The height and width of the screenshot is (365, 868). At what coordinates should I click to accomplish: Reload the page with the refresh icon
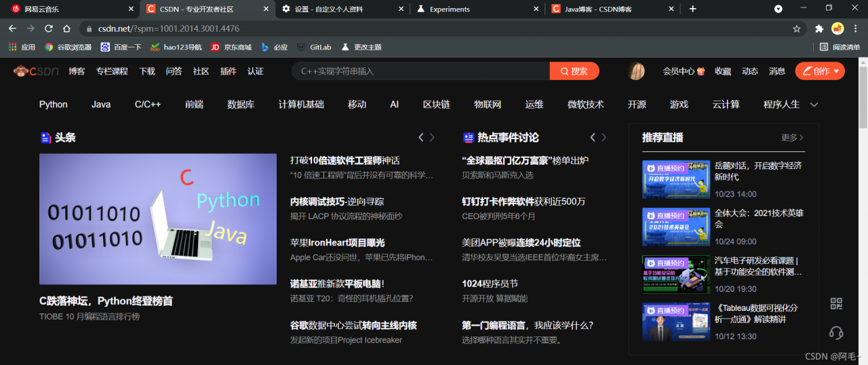(49, 28)
